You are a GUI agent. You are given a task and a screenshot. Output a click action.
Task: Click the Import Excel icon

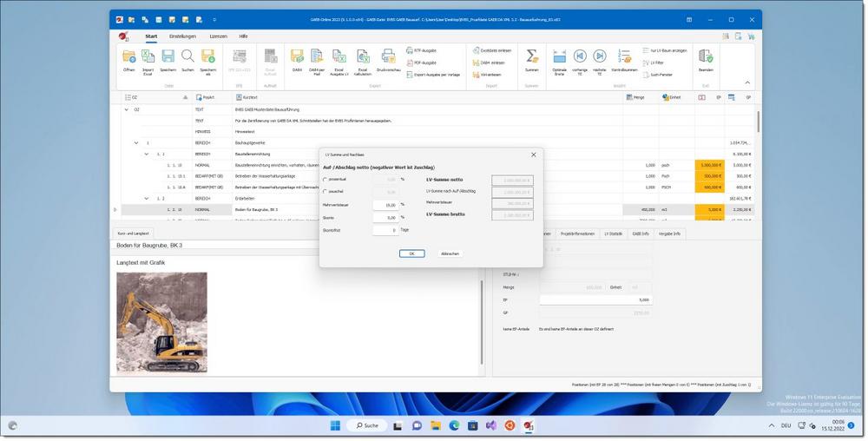pyautogui.click(x=148, y=57)
